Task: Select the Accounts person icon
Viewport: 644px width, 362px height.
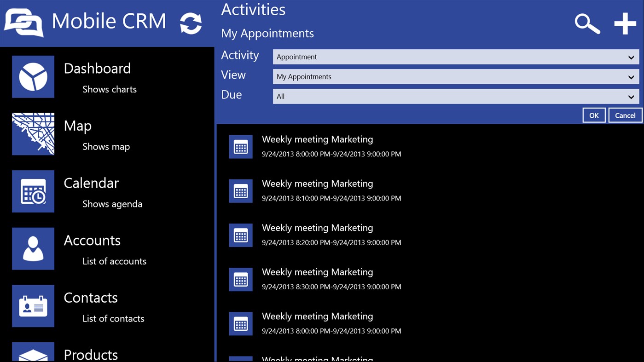Action: click(x=33, y=248)
